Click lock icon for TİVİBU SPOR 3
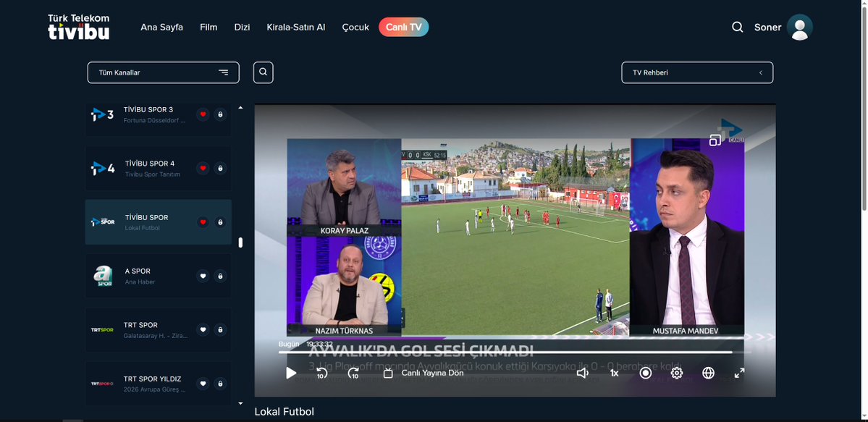The height and width of the screenshot is (422, 868). point(220,114)
